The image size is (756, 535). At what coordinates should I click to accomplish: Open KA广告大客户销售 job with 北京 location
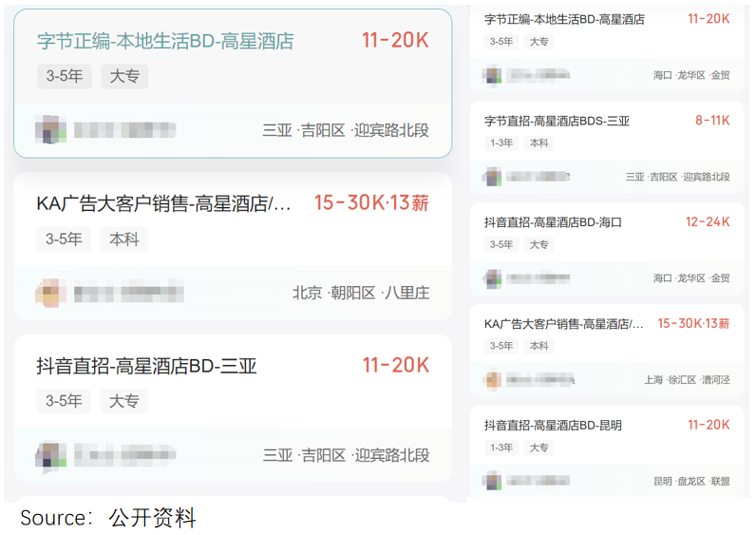pos(164,203)
